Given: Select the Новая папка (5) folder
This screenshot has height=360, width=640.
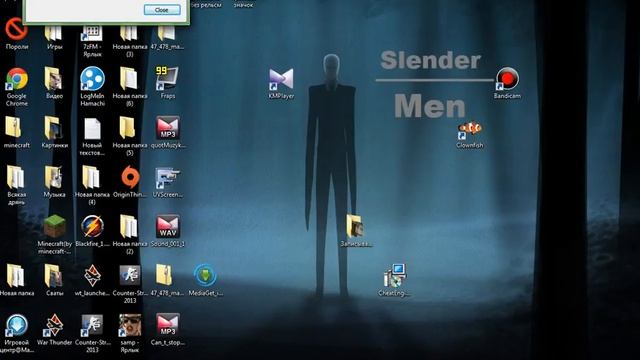Looking at the screenshot, I should point(128,128).
